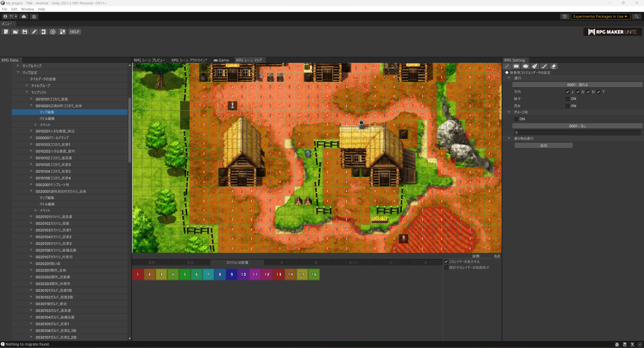The height and width of the screenshot is (348, 644).
Task: Click the save project floppy disk icon
Action: click(24, 32)
